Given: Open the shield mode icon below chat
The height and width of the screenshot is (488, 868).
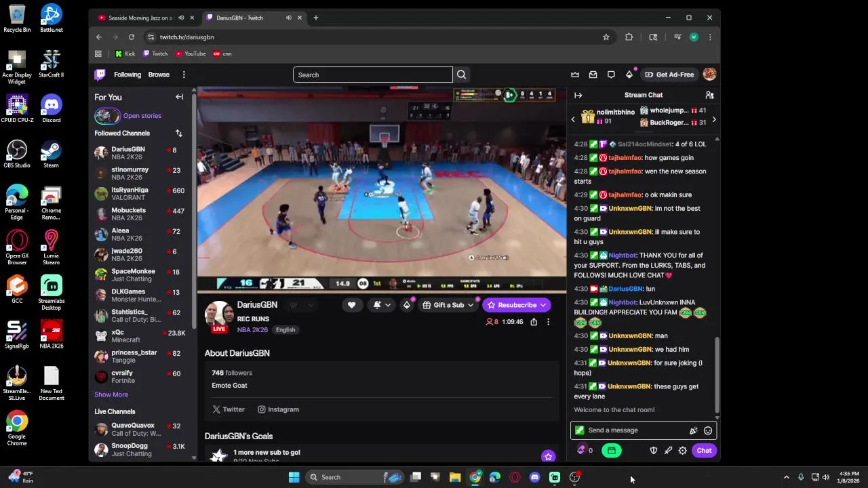Looking at the screenshot, I should click(654, 451).
